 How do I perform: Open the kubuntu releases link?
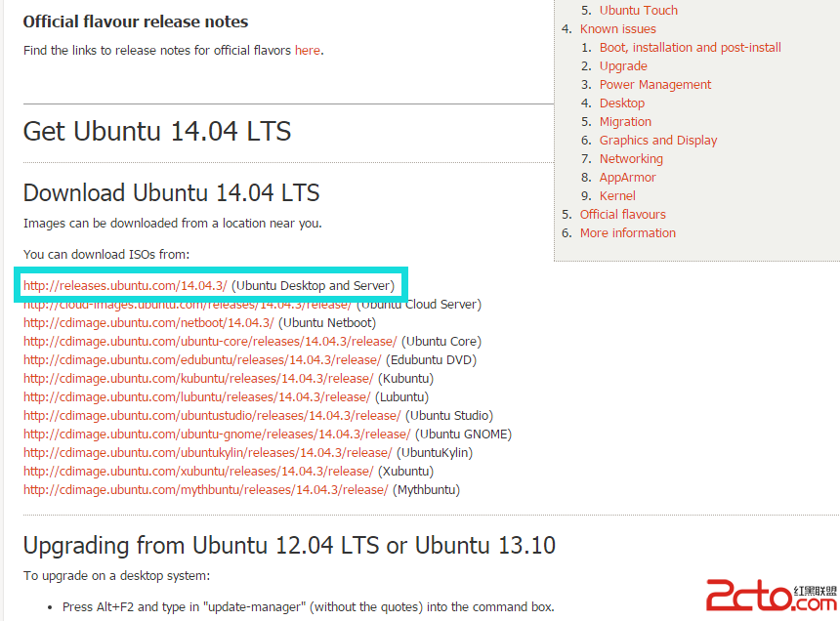point(198,379)
